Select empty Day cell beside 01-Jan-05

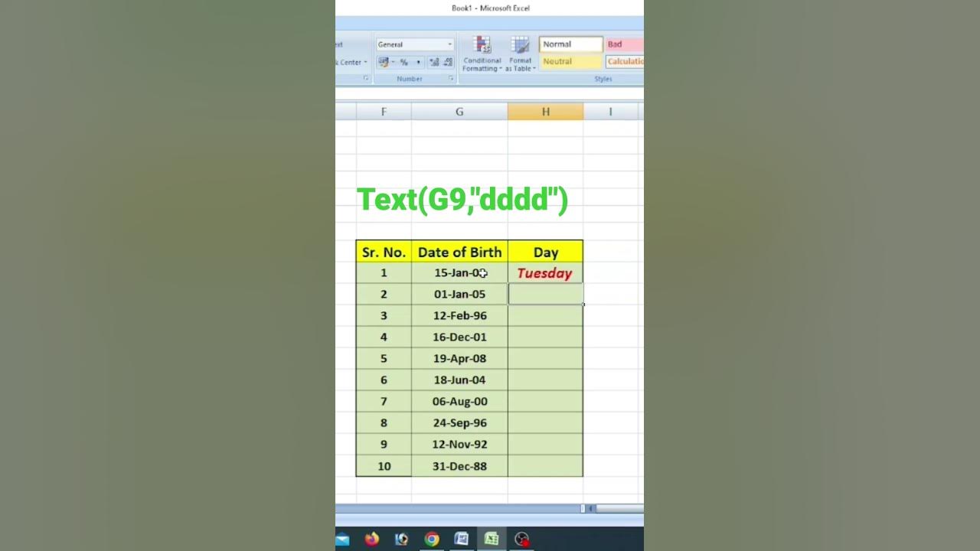coord(545,295)
